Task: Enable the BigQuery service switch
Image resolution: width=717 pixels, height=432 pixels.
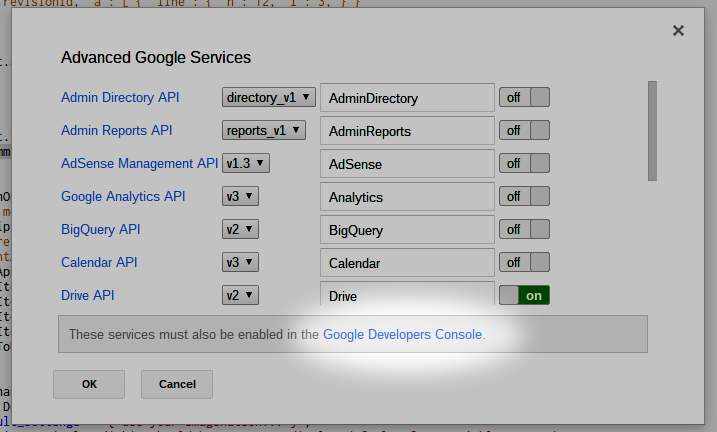Action: (x=524, y=229)
